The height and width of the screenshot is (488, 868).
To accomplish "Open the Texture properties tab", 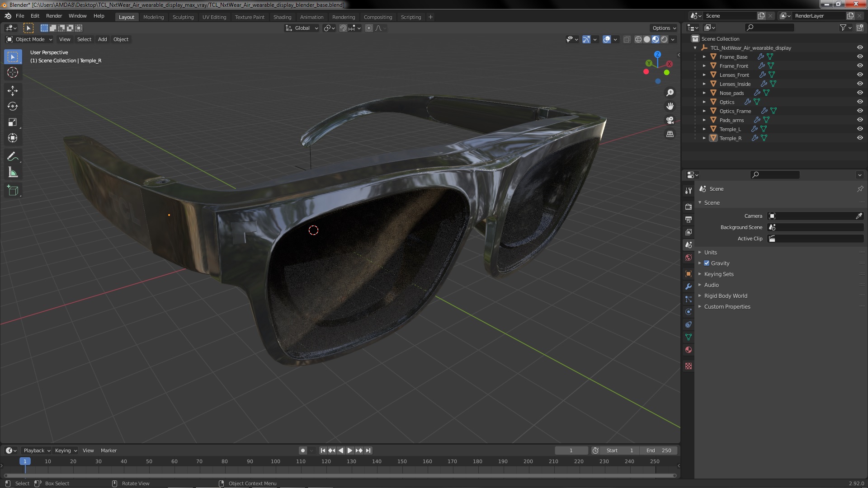I will (689, 366).
